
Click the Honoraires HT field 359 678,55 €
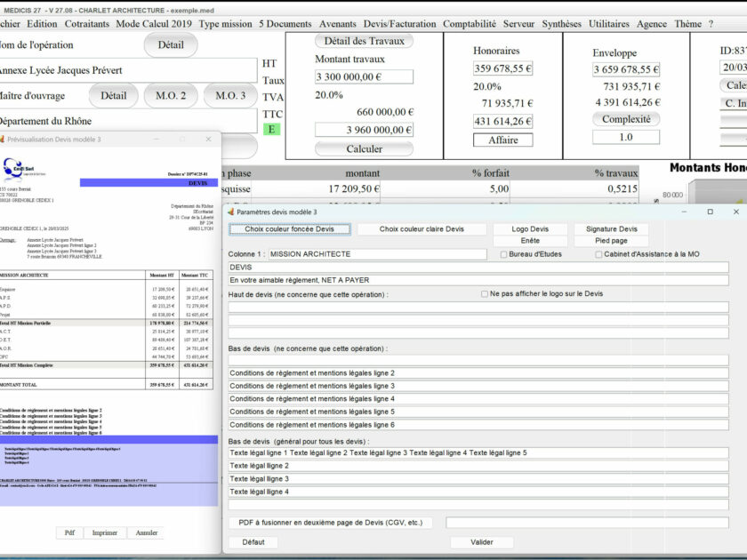click(503, 68)
